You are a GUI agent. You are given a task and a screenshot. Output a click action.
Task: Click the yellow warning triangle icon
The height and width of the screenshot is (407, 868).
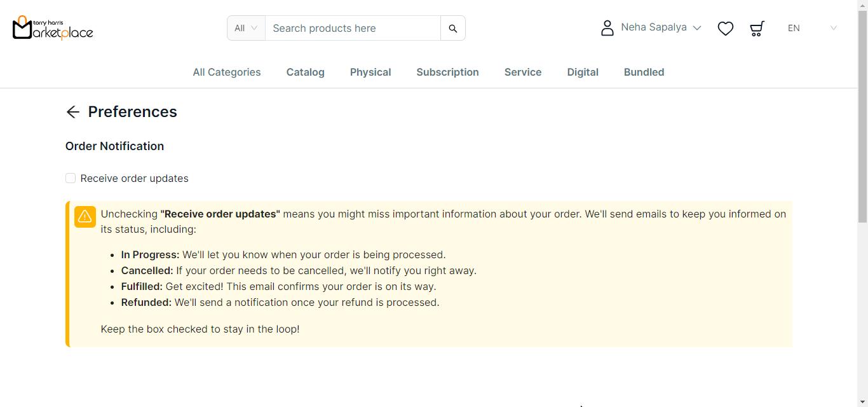[85, 217]
